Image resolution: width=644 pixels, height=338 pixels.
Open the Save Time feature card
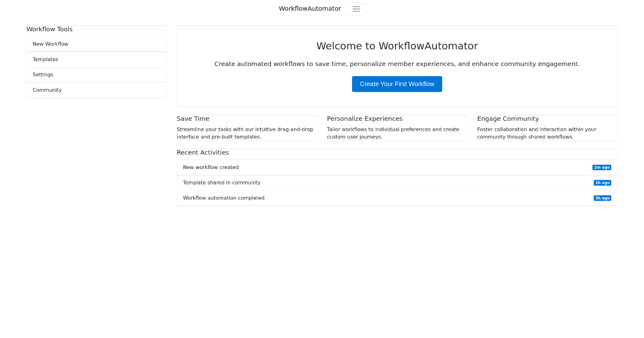click(247, 128)
